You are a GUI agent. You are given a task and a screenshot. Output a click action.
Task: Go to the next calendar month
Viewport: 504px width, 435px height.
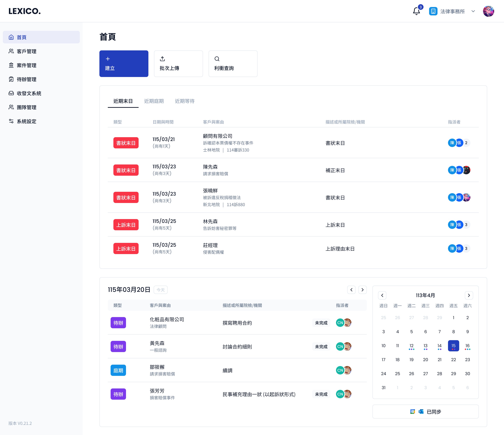click(x=469, y=295)
